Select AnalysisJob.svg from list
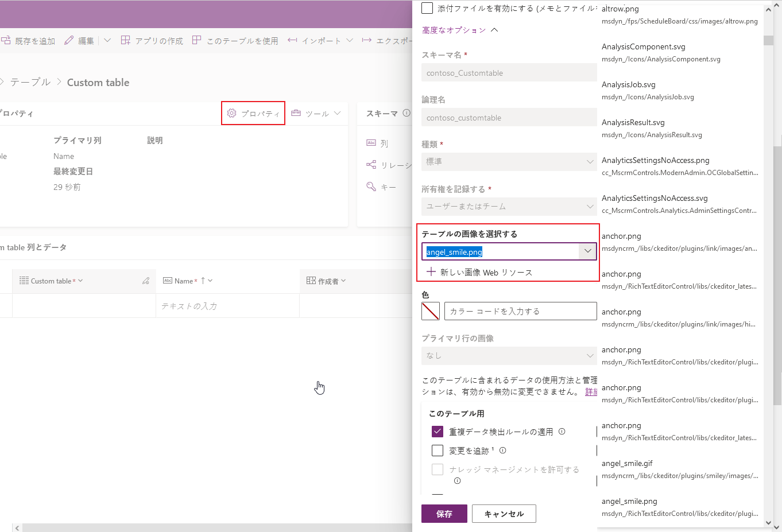The height and width of the screenshot is (532, 782). click(680, 90)
